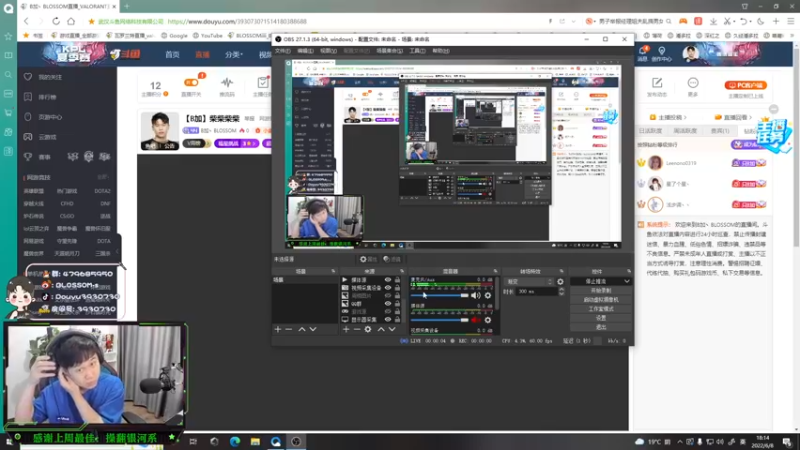Navigate back in the browser
Viewport: 800px width, 450px height.
click(27, 21)
